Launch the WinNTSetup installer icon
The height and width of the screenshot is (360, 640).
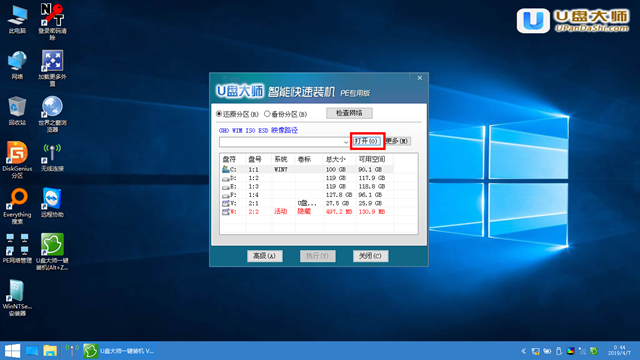17,298
